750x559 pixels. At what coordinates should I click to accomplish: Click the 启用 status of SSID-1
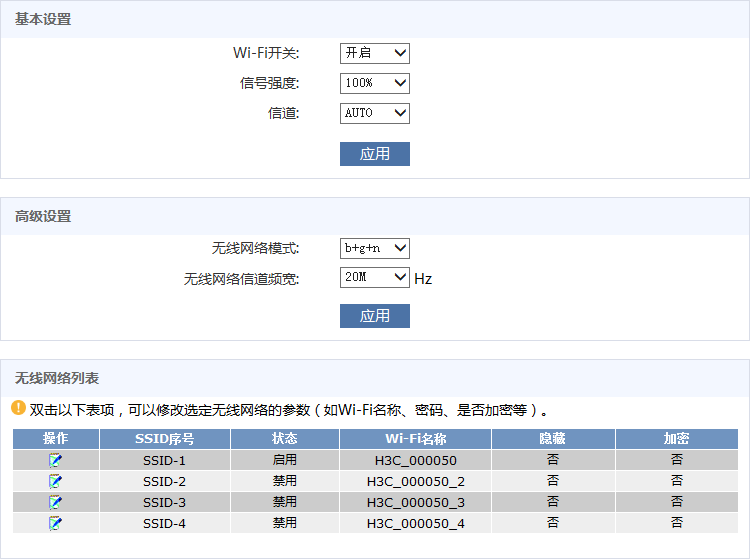pyautogui.click(x=284, y=460)
